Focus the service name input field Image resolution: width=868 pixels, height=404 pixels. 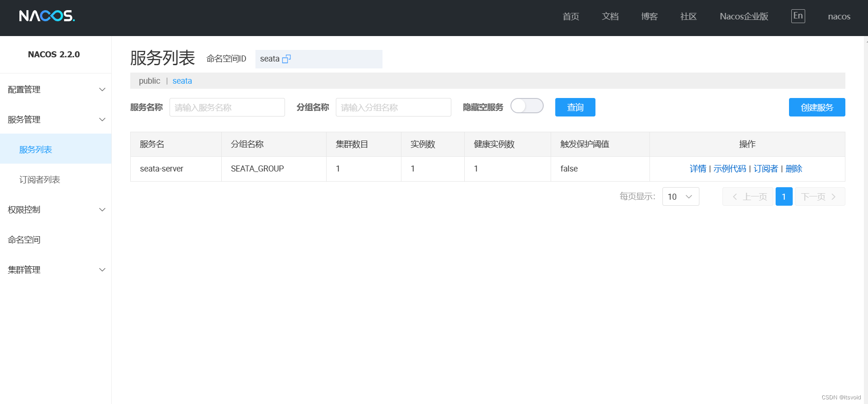[227, 107]
